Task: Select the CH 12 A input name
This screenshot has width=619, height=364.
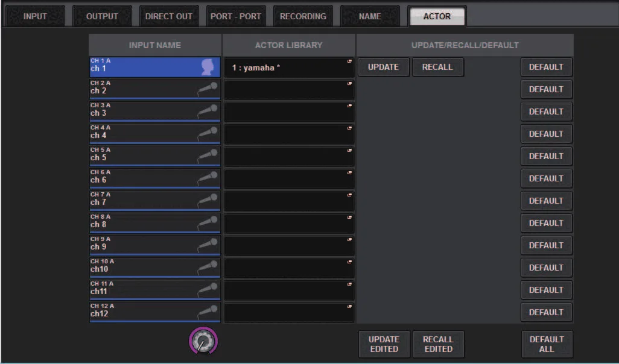Action: tap(154, 312)
